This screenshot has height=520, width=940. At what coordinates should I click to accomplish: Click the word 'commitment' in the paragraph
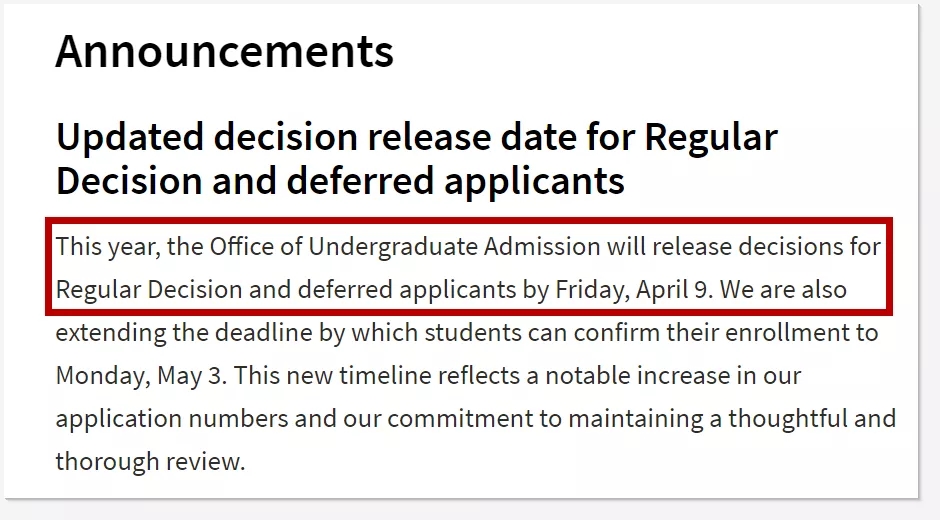[460, 419]
